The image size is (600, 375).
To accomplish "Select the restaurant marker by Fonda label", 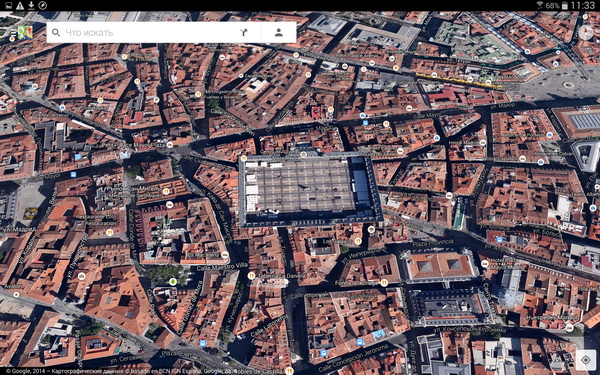I will tap(384, 282).
